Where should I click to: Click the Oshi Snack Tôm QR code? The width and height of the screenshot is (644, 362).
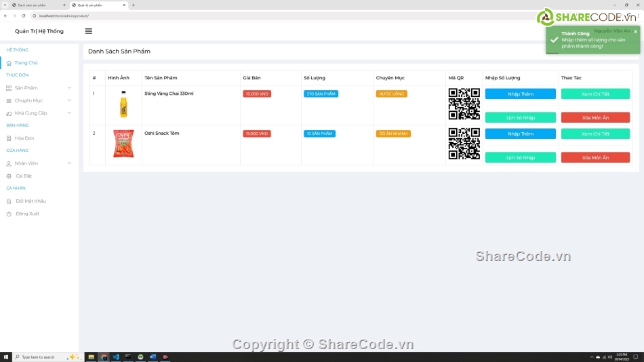point(464,144)
